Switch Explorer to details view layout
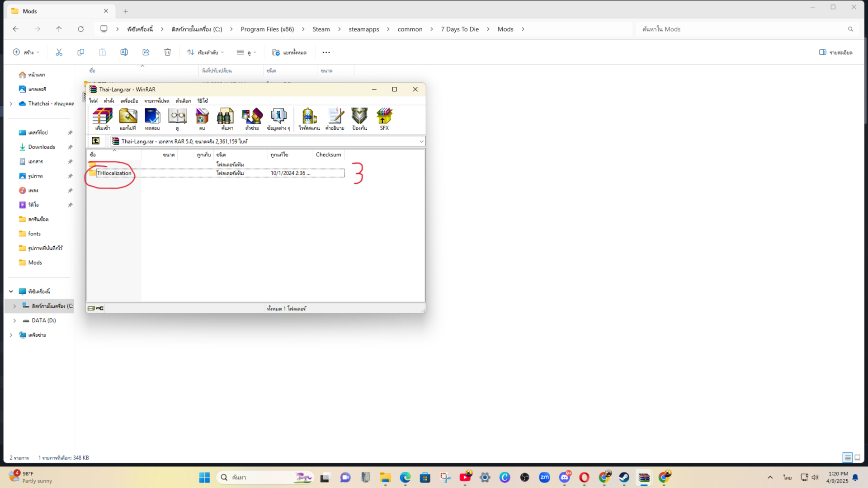 coord(848,457)
